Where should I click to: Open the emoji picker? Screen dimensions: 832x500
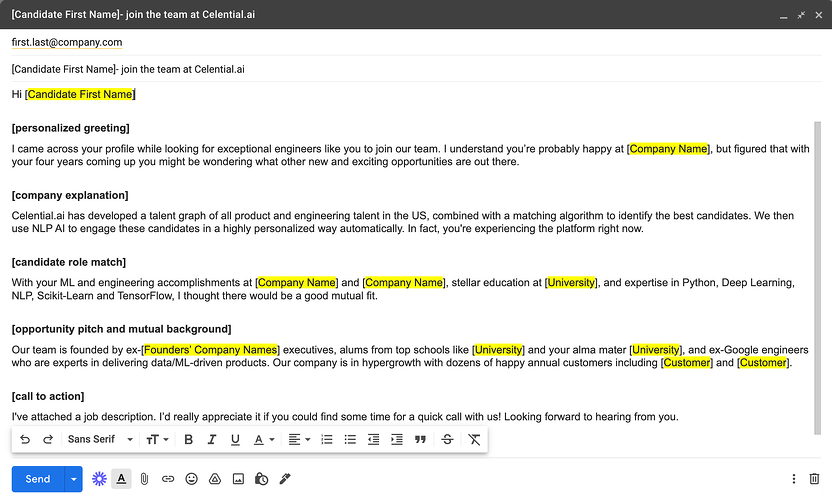tap(192, 479)
